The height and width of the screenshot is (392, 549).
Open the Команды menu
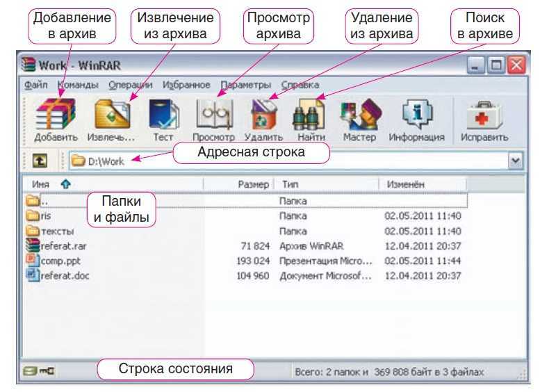point(78,85)
